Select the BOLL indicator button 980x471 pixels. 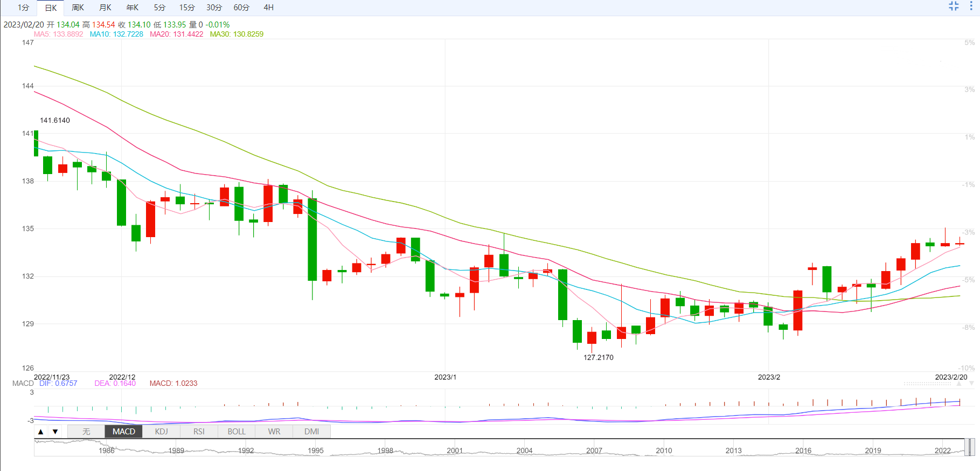237,432
